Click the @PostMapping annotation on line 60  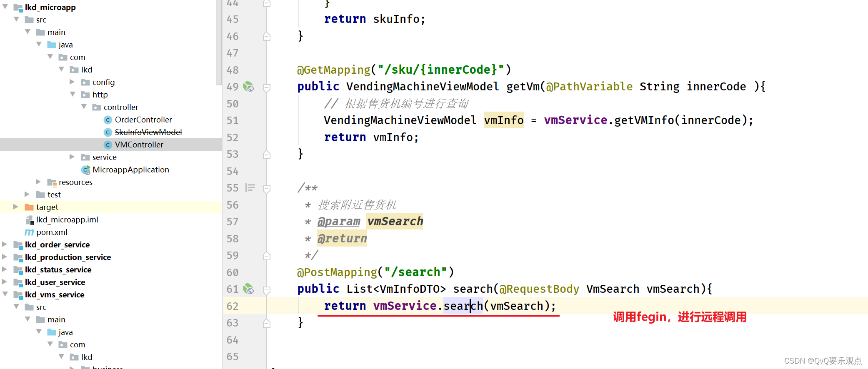pos(337,272)
